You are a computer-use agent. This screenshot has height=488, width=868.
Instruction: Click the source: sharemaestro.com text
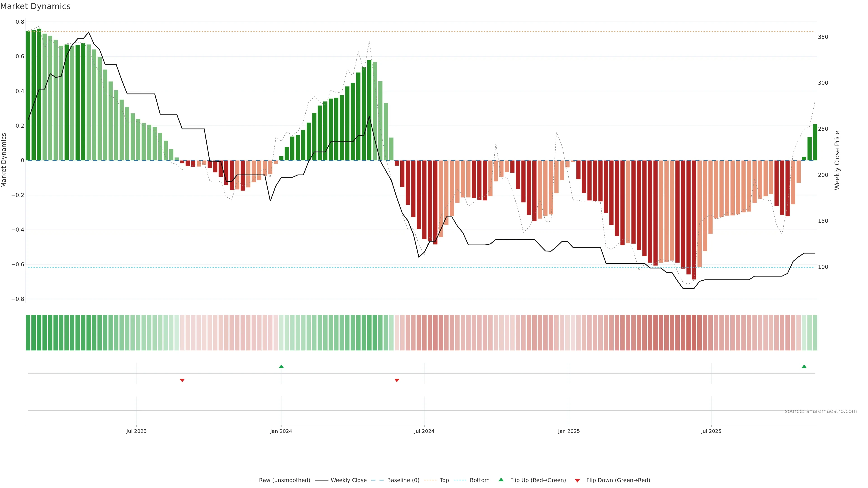(821, 411)
